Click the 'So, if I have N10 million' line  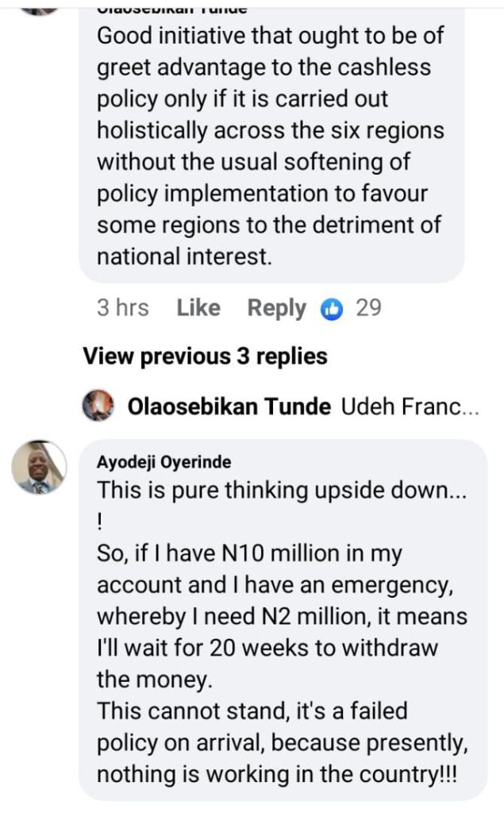[x=249, y=554]
